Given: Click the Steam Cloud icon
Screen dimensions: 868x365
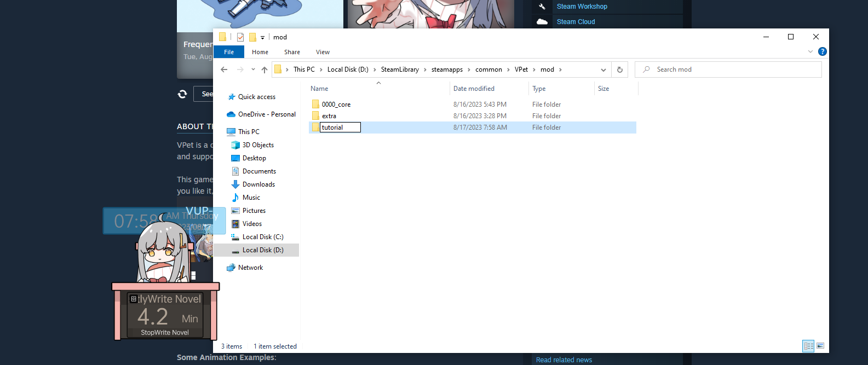Looking at the screenshot, I should (542, 22).
